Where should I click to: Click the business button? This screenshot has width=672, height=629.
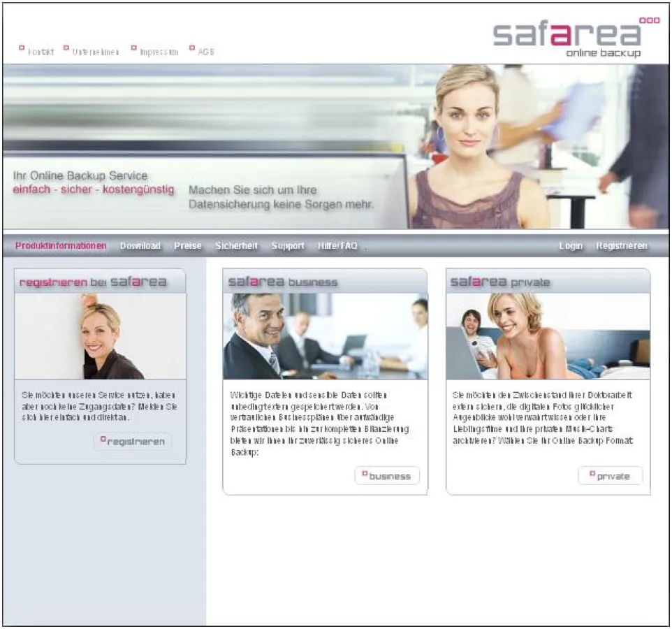point(386,476)
